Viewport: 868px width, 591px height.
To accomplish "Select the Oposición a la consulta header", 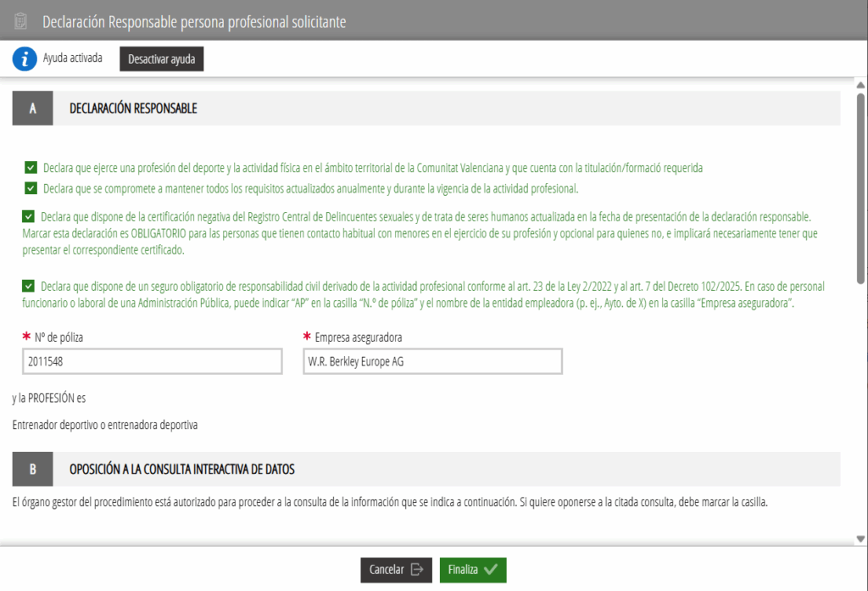I will point(181,469).
